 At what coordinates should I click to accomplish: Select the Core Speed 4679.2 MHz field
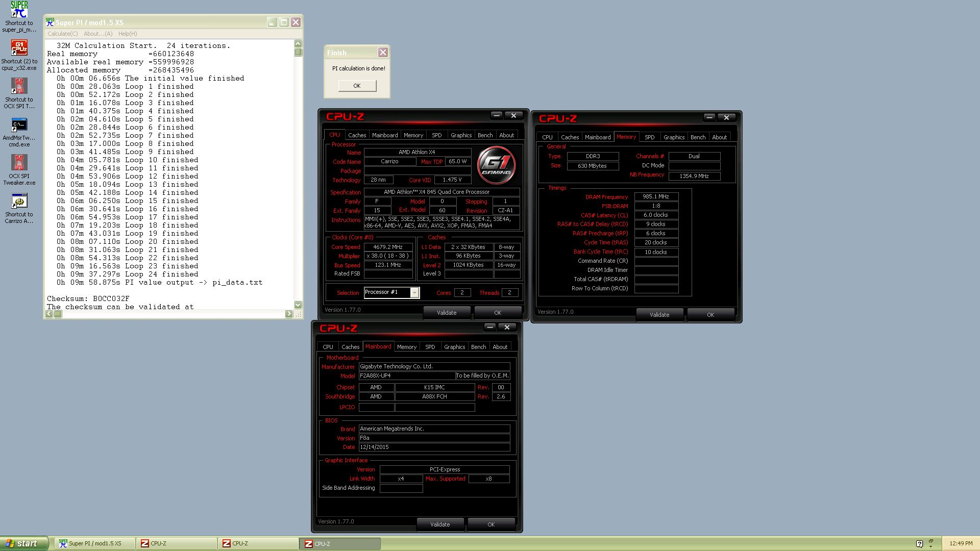click(x=388, y=247)
